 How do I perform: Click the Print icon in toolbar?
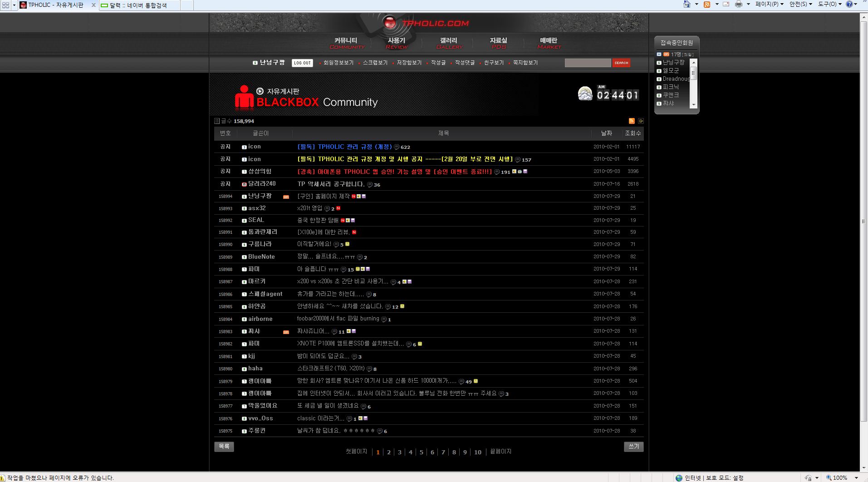click(739, 5)
